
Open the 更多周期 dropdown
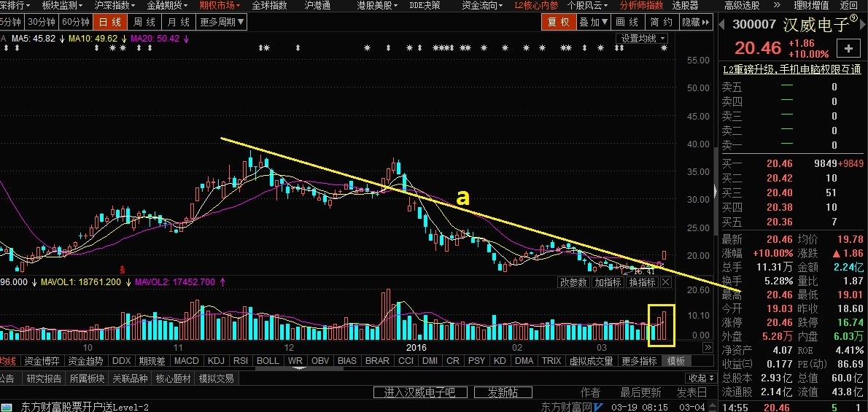click(x=222, y=22)
